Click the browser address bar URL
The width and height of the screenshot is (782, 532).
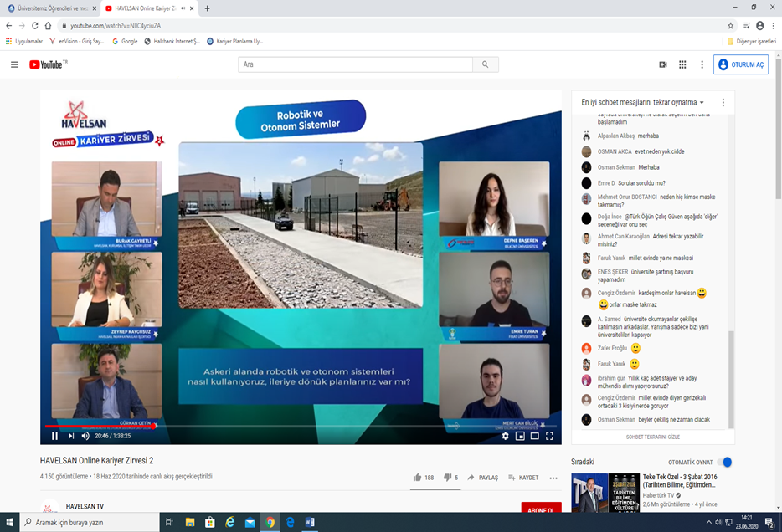click(x=116, y=25)
